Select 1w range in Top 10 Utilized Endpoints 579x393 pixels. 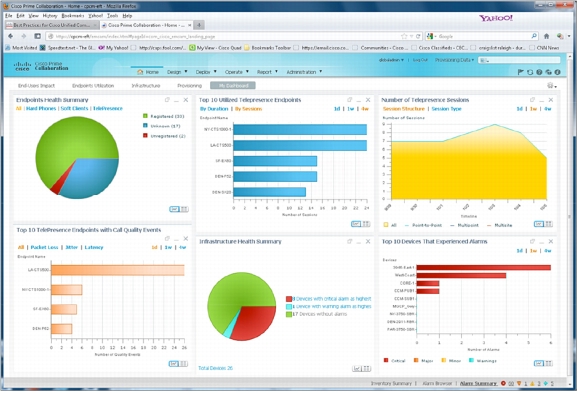(x=350, y=109)
